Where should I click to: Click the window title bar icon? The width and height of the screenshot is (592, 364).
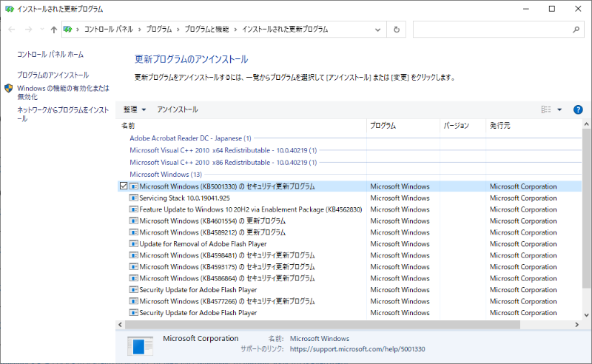[10, 9]
